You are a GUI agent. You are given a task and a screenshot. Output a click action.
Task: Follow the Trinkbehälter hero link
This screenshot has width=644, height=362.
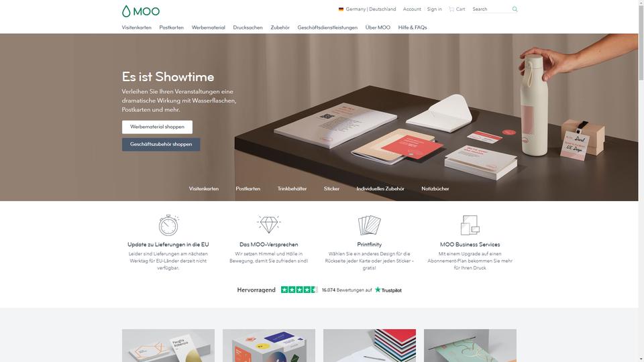click(292, 189)
